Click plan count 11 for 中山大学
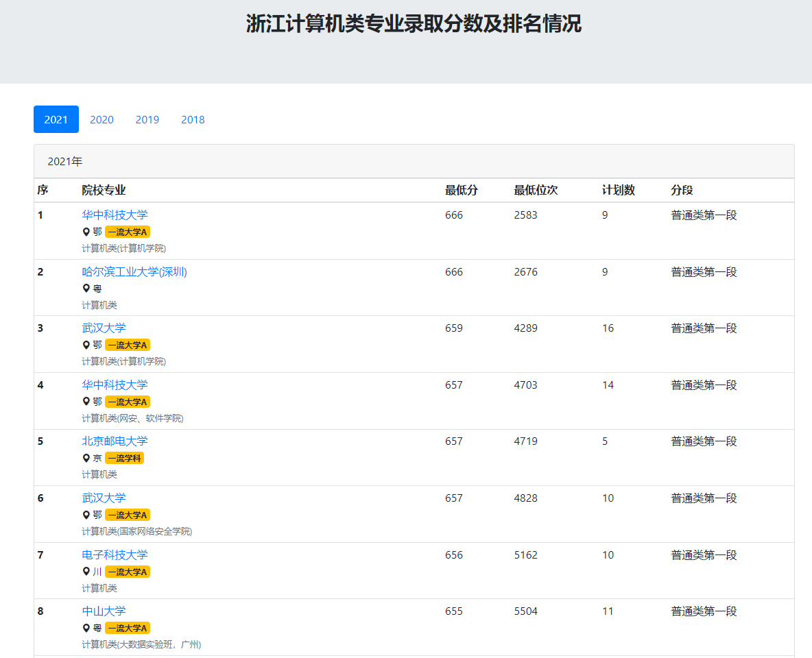The width and height of the screenshot is (812, 658). tap(608, 611)
